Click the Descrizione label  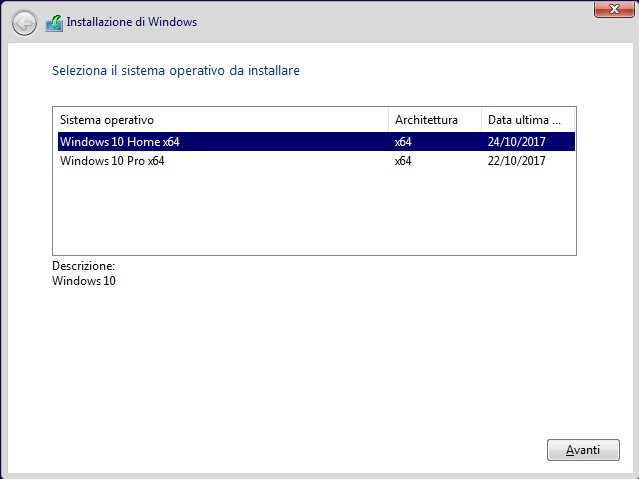pos(84,266)
